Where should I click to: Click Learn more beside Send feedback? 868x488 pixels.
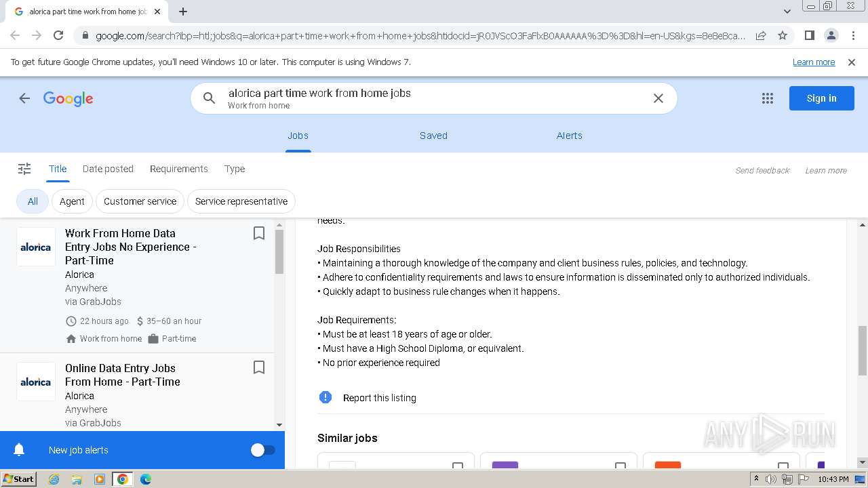coord(826,171)
